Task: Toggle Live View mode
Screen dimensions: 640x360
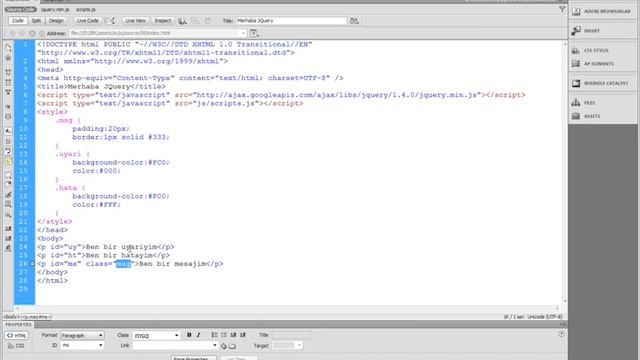Action: click(135, 21)
